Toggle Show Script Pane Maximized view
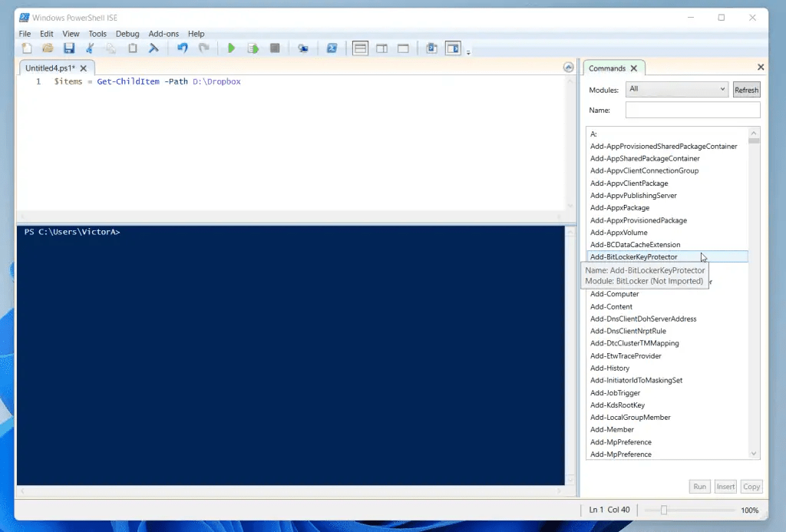 (403, 48)
